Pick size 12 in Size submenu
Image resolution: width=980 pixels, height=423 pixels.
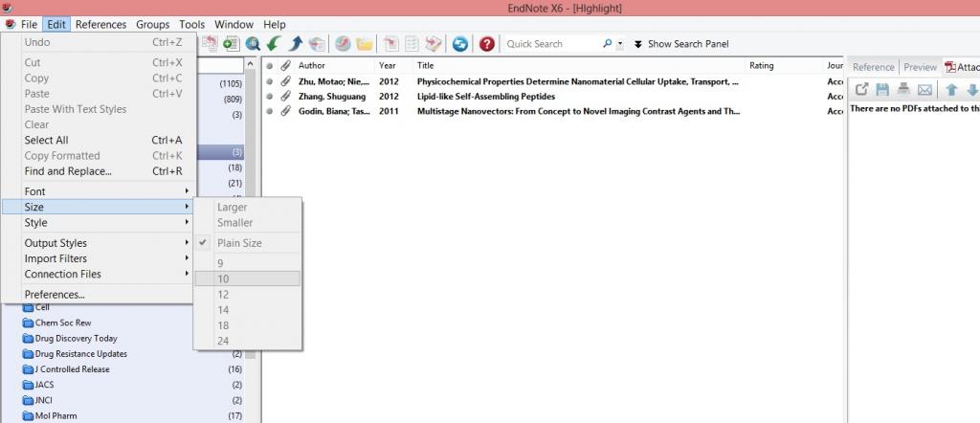248,295
